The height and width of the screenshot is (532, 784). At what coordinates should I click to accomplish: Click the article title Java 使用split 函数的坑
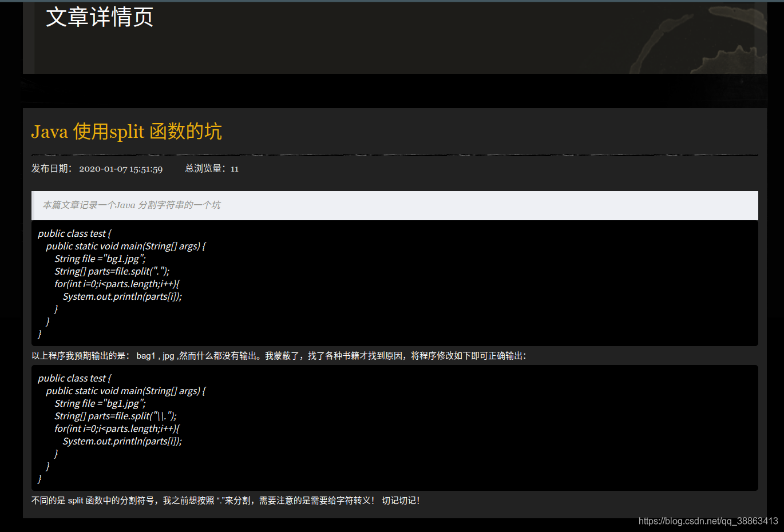tap(126, 132)
